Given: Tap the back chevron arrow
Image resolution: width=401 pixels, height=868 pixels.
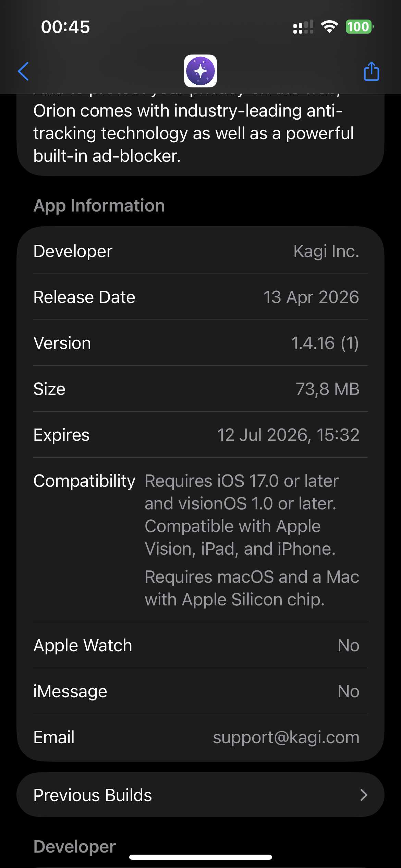Looking at the screenshot, I should click(x=23, y=71).
